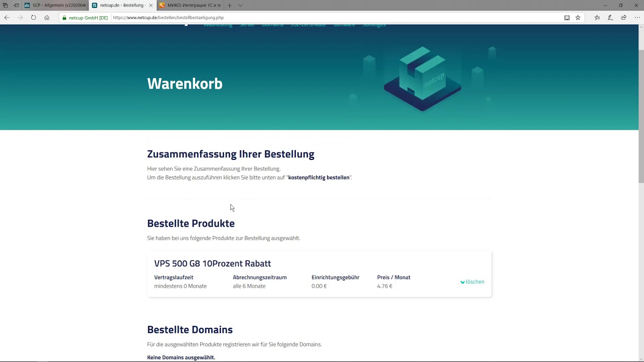Viewport: 644px width, 362px height.
Task: Show tab previews with chevron
Action: (240, 6)
